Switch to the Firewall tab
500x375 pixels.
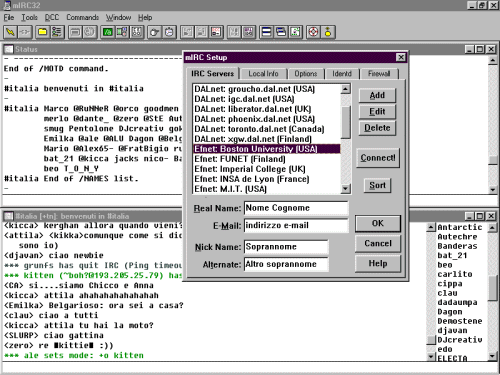pos(379,74)
